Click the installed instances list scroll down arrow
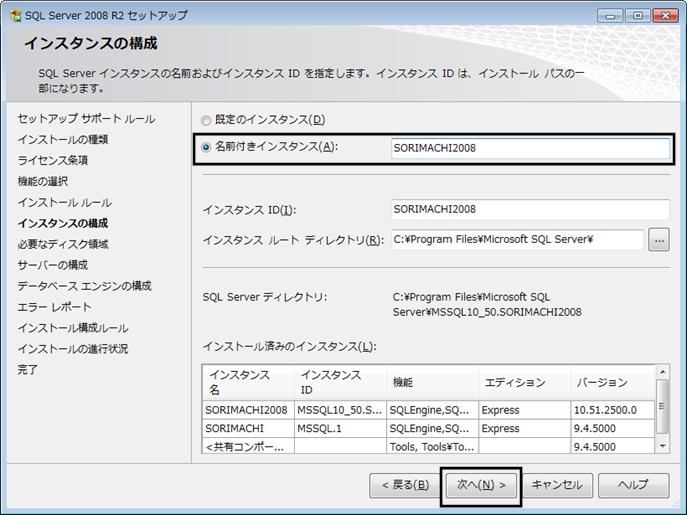Image resolution: width=687 pixels, height=515 pixels. click(662, 446)
